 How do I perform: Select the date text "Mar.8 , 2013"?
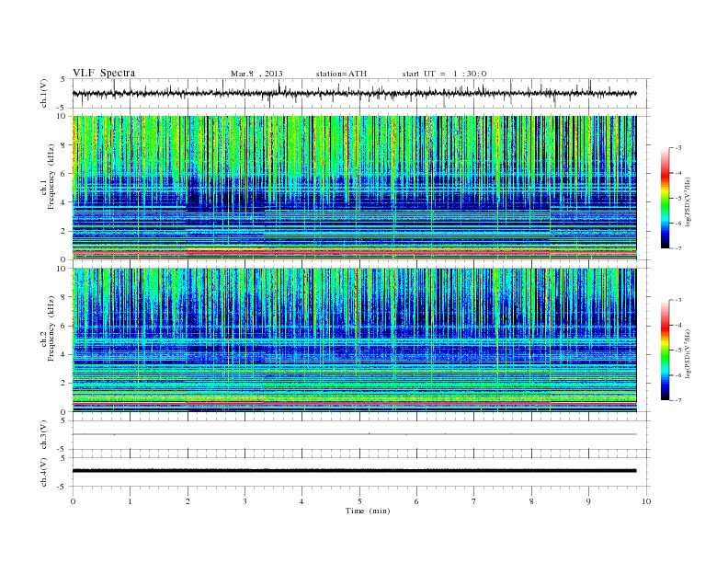(x=256, y=74)
